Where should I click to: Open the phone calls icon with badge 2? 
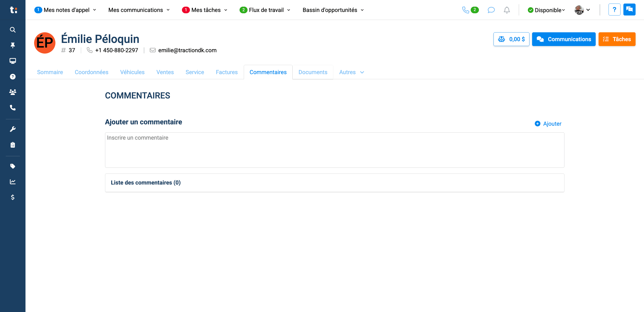pyautogui.click(x=470, y=10)
